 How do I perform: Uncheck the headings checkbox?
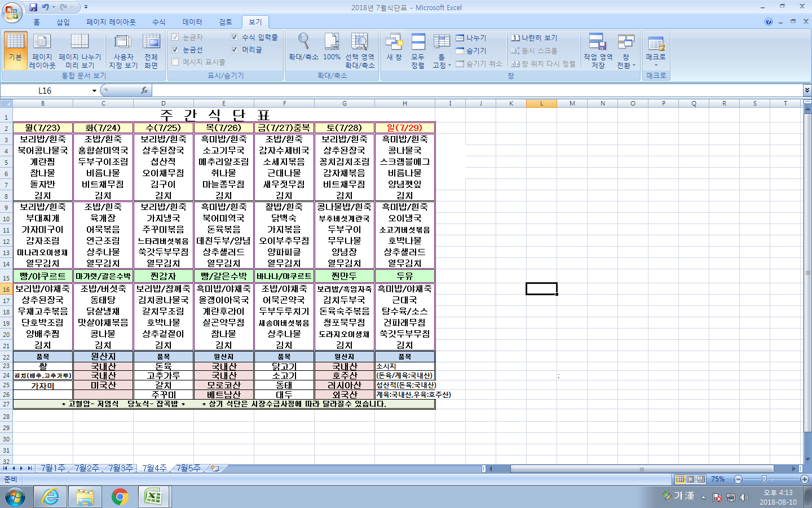tap(235, 50)
